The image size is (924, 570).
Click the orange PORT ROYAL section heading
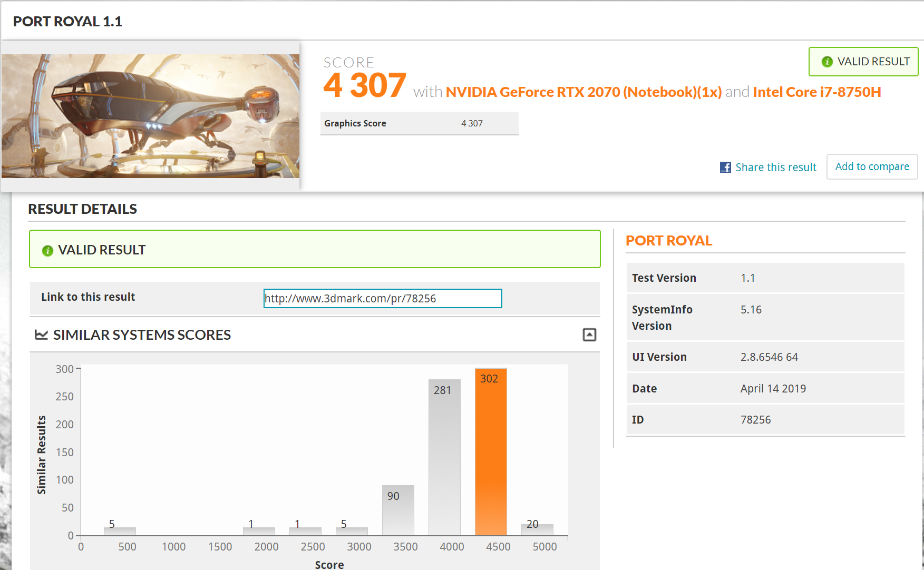(668, 241)
